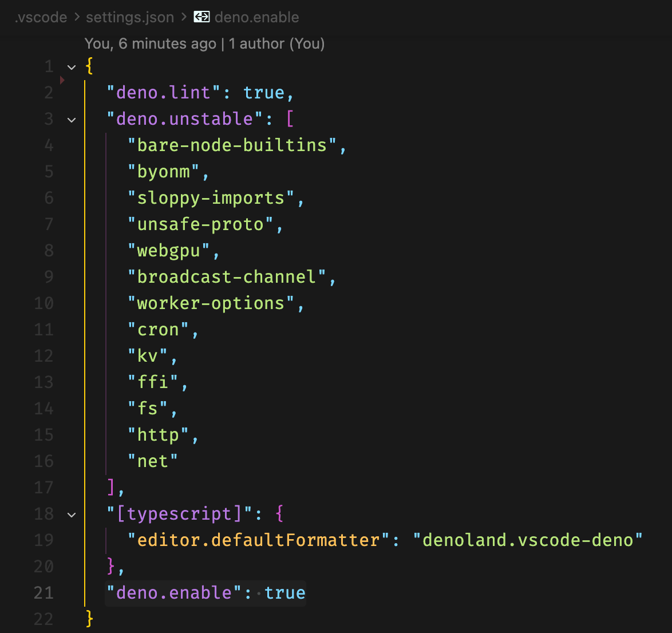
Task: Collapse the root object at line 1
Action: [x=72, y=67]
